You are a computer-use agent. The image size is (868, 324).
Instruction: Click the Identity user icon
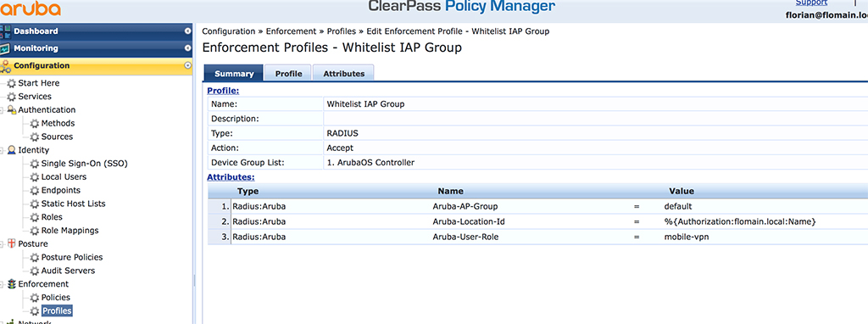tap(12, 150)
